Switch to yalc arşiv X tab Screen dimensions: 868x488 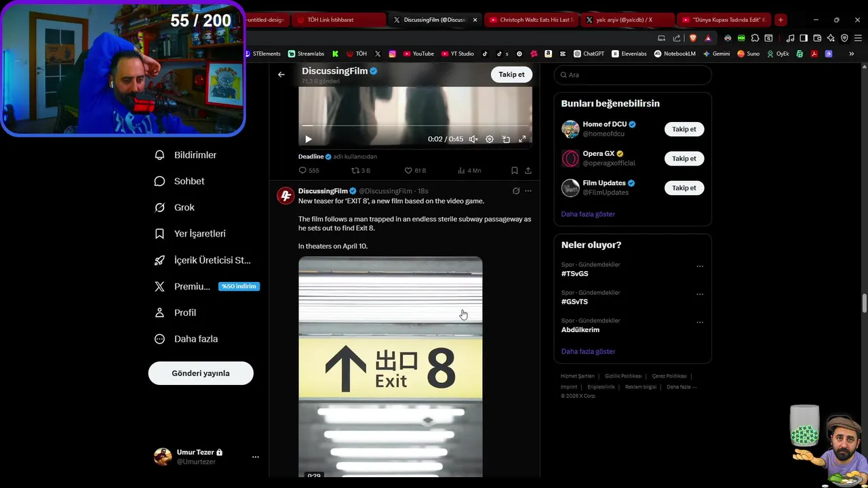[x=627, y=20]
